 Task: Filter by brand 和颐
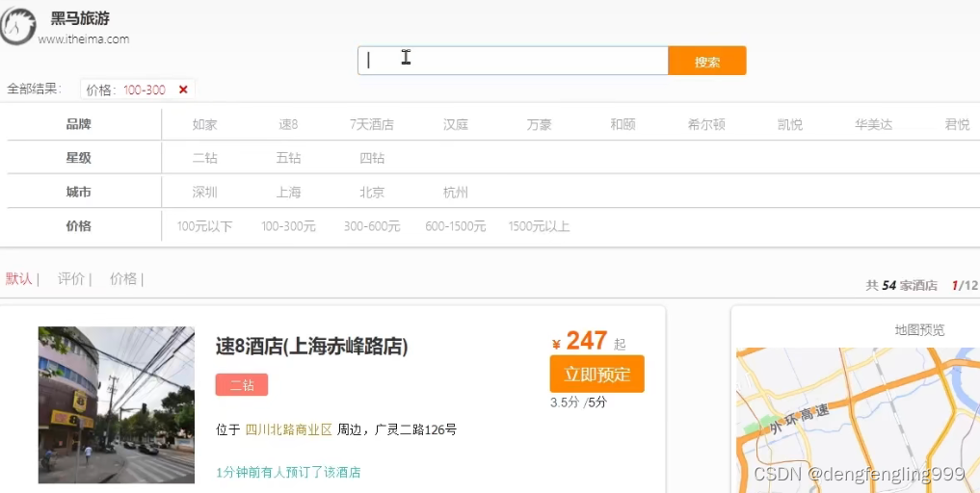pos(622,124)
